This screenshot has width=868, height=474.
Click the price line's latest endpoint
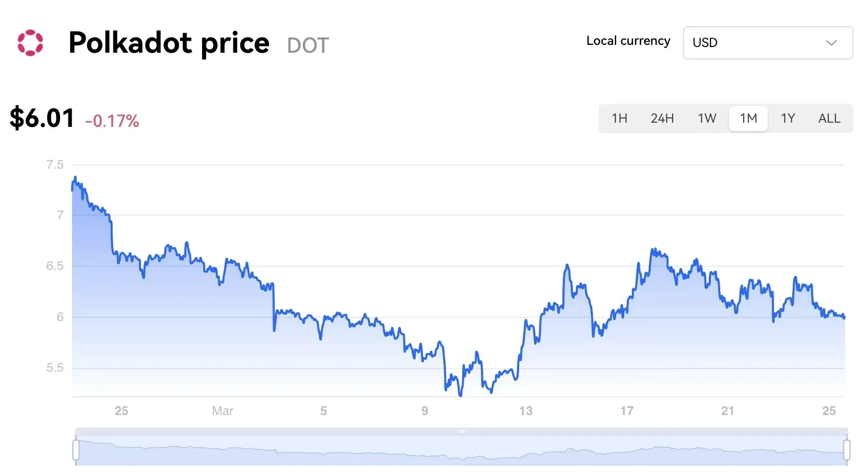click(844, 317)
